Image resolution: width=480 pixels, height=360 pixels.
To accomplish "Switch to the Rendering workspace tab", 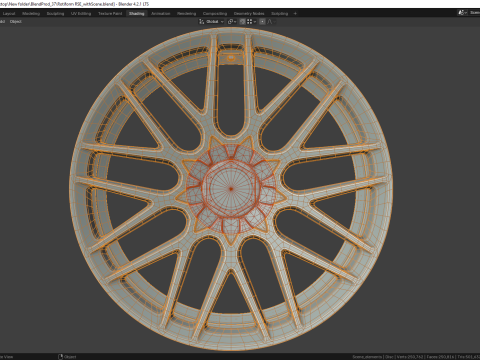I will pyautogui.click(x=186, y=14).
